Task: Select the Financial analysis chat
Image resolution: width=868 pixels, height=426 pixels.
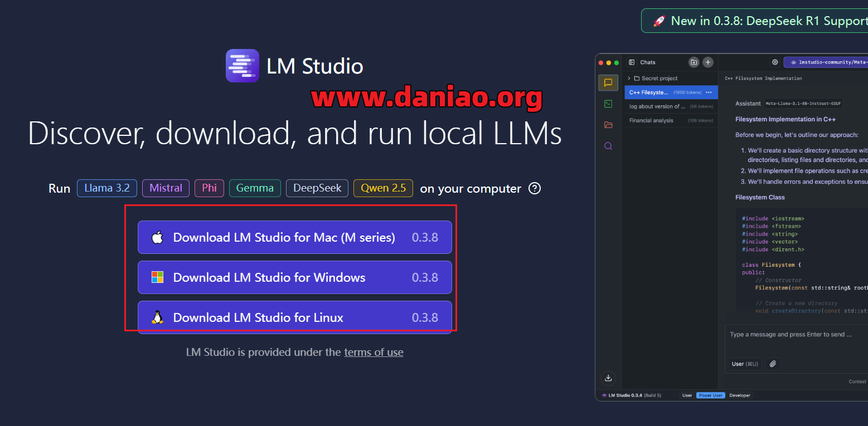Action: 671,120
